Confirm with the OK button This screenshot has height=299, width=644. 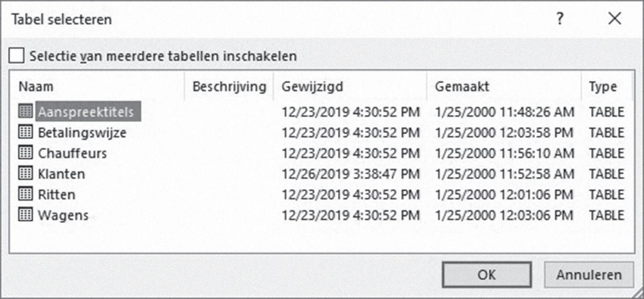pos(486,275)
